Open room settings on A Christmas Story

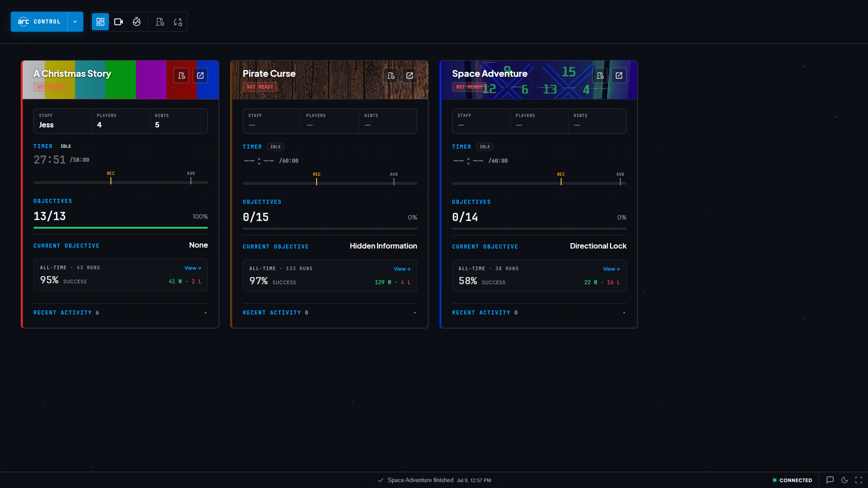pos(181,75)
